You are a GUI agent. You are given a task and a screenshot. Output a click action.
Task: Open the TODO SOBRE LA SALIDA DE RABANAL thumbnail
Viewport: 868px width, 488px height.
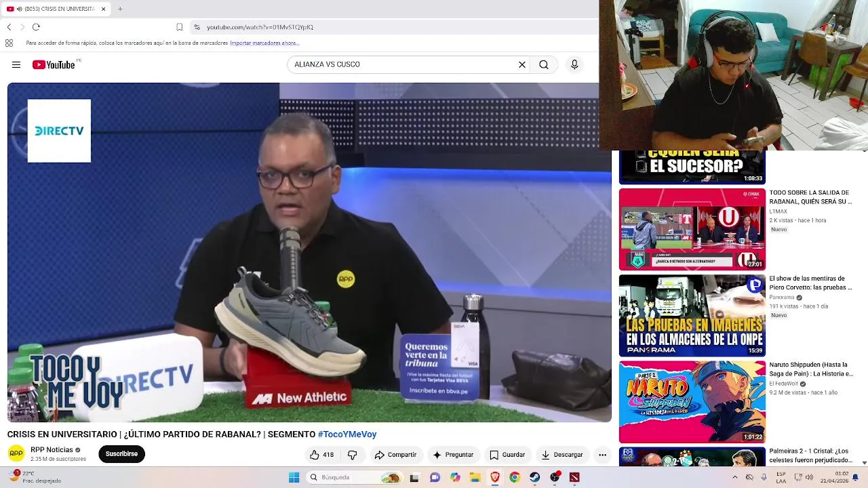coord(692,229)
